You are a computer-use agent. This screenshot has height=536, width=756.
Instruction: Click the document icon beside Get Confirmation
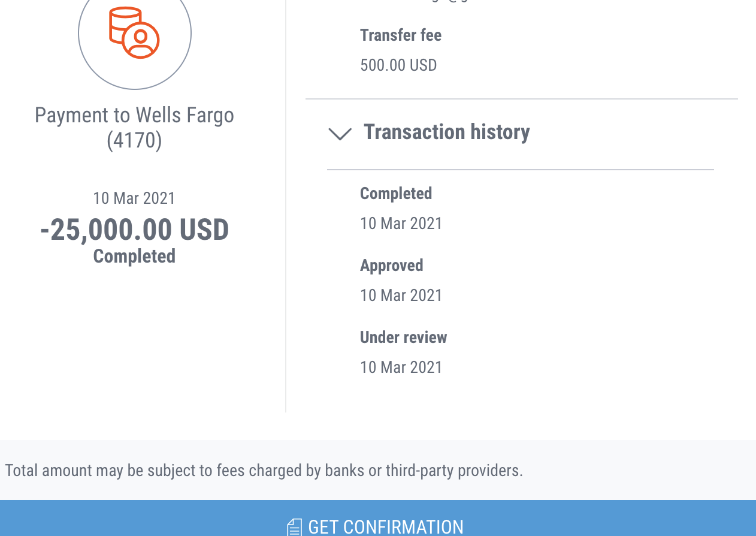294,528
